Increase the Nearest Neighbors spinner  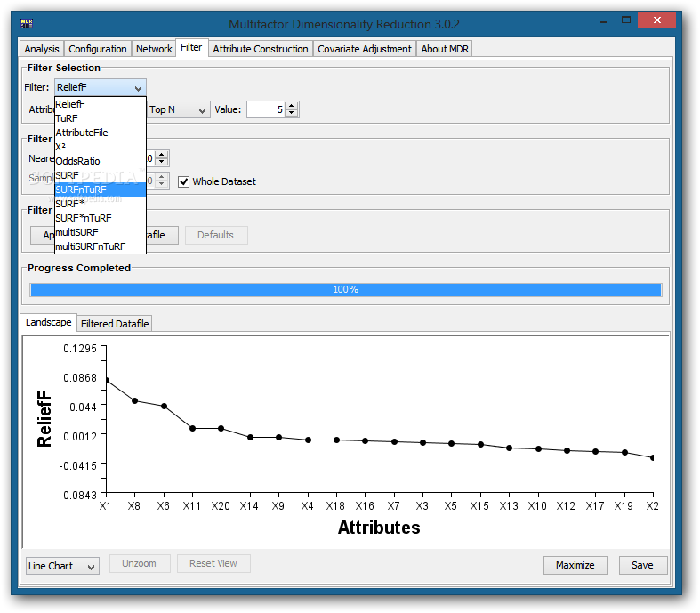(162, 155)
